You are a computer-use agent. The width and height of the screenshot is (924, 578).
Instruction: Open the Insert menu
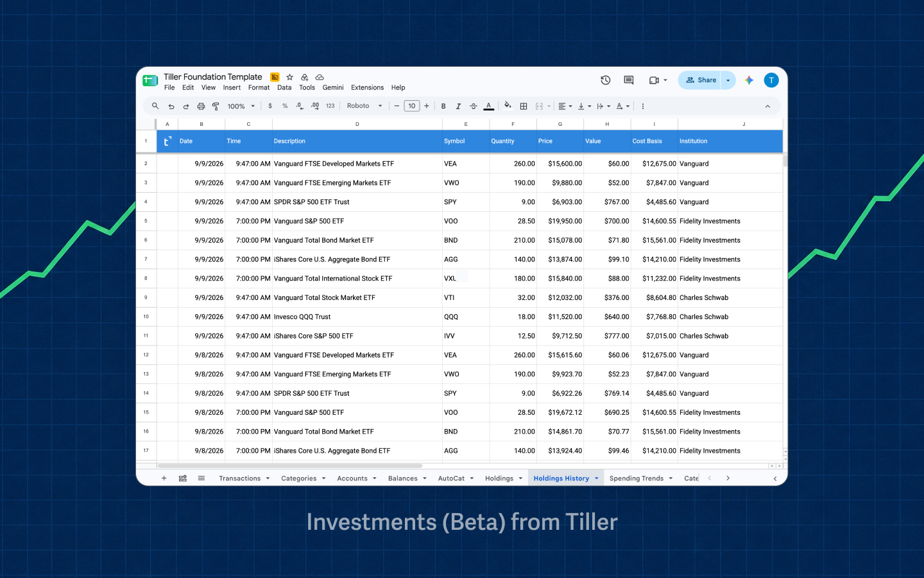tap(232, 87)
